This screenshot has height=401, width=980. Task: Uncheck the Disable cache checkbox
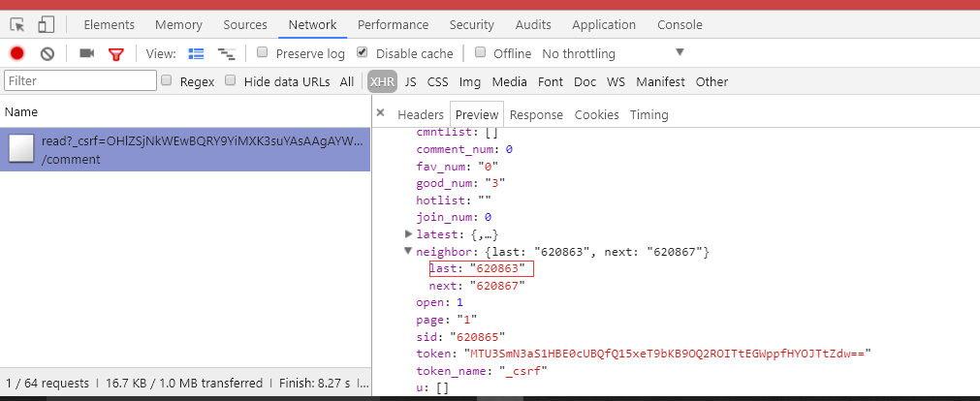(362, 52)
